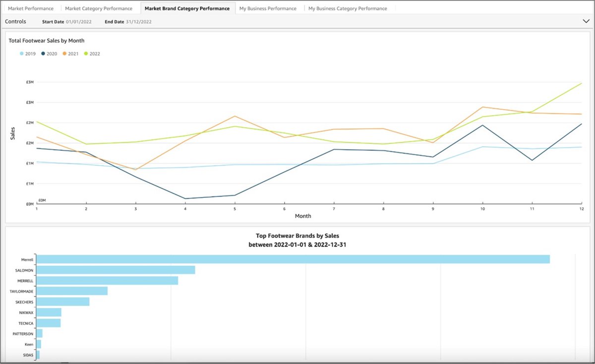
Task: Toggle the 2020 legend swatch
Action: 43,54
